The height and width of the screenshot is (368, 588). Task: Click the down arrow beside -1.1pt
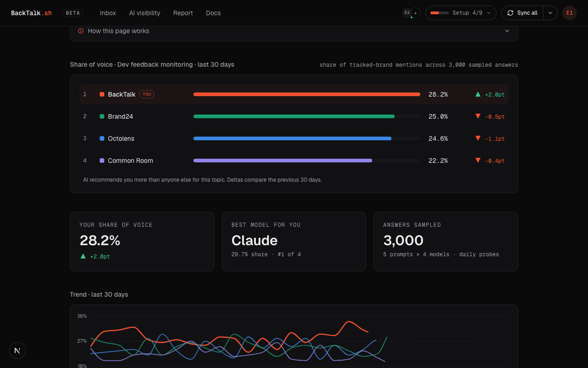478,138
